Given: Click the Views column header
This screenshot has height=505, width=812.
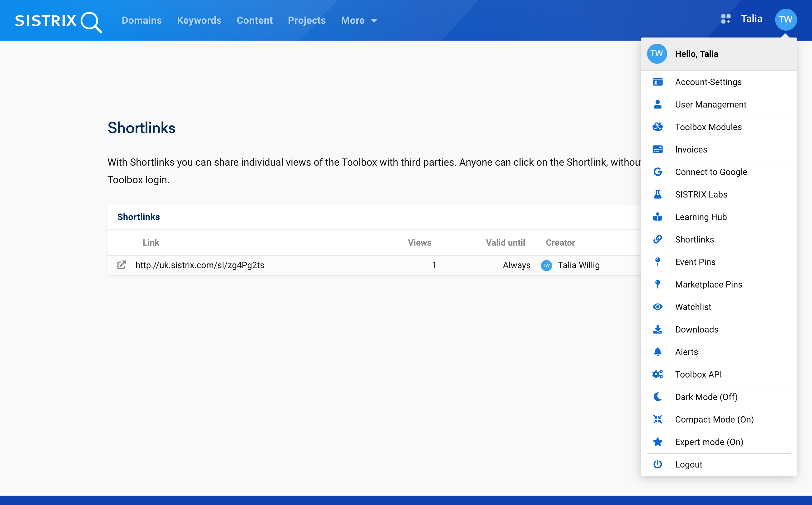Looking at the screenshot, I should [419, 242].
